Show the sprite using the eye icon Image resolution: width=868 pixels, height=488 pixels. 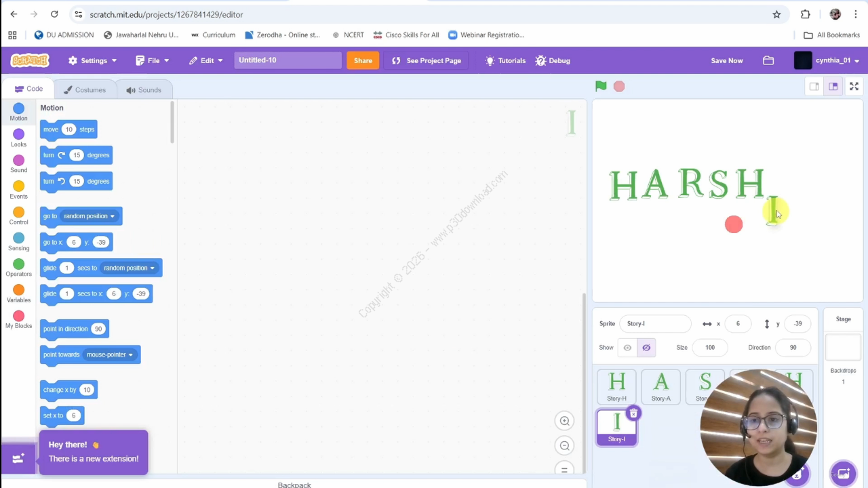(627, 348)
